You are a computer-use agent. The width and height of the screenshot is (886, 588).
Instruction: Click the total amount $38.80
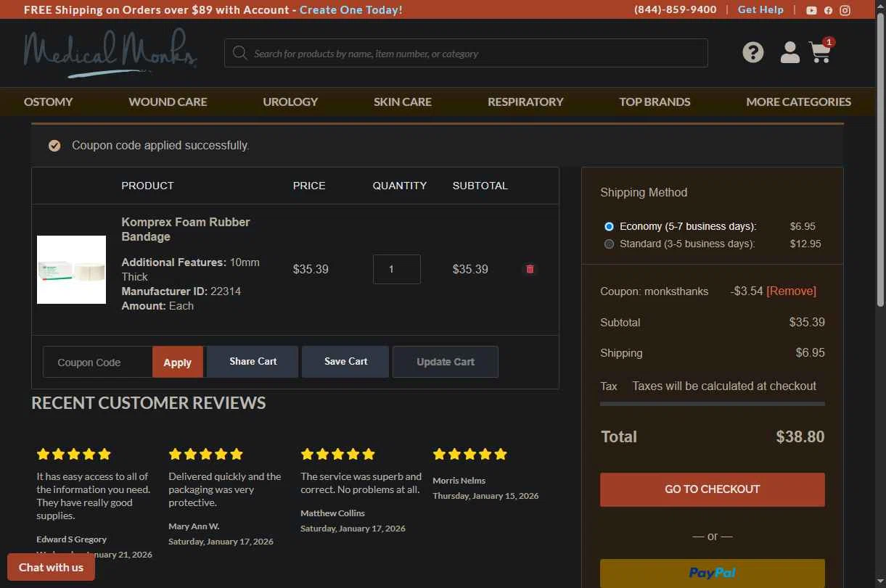tap(800, 436)
